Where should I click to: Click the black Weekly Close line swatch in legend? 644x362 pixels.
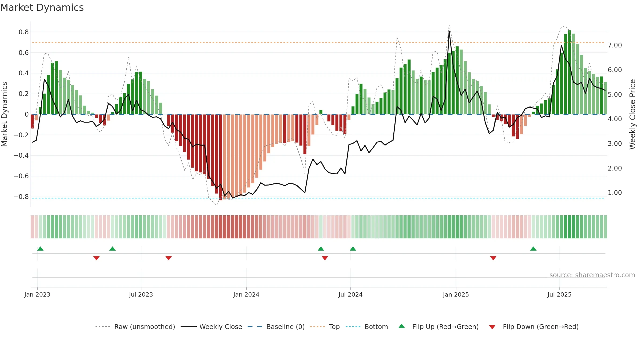pos(189,327)
